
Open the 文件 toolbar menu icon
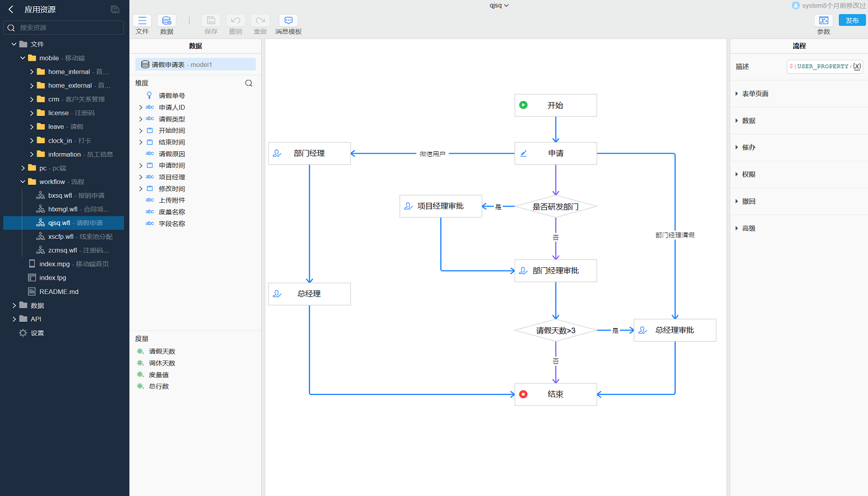tap(142, 20)
